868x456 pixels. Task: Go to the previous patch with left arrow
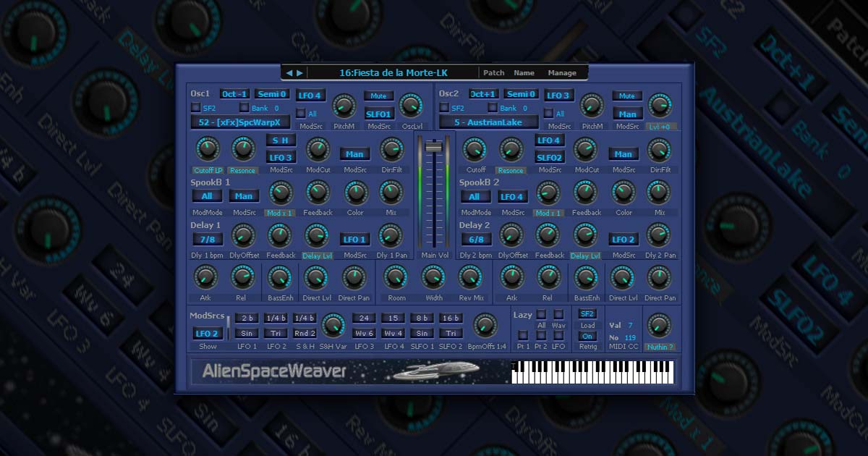pos(289,72)
